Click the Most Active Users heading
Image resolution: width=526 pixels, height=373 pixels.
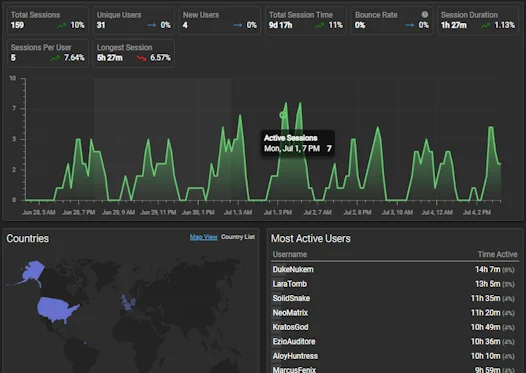(311, 238)
